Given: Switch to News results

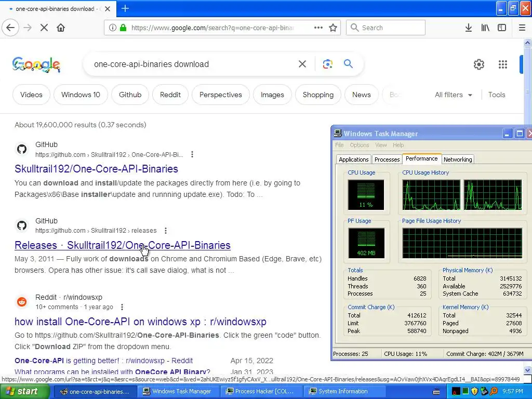Looking at the screenshot, I should coord(362,95).
